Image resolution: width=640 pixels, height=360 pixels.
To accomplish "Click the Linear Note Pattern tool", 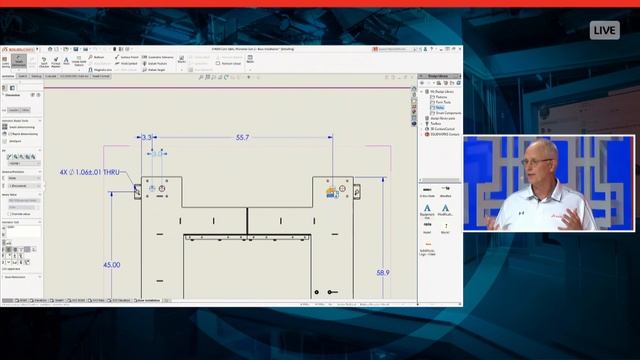I will (x=78, y=61).
